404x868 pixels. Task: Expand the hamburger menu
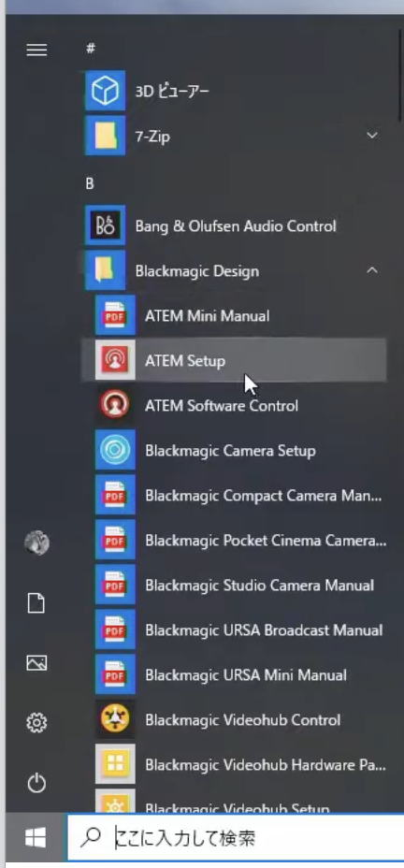tap(37, 50)
